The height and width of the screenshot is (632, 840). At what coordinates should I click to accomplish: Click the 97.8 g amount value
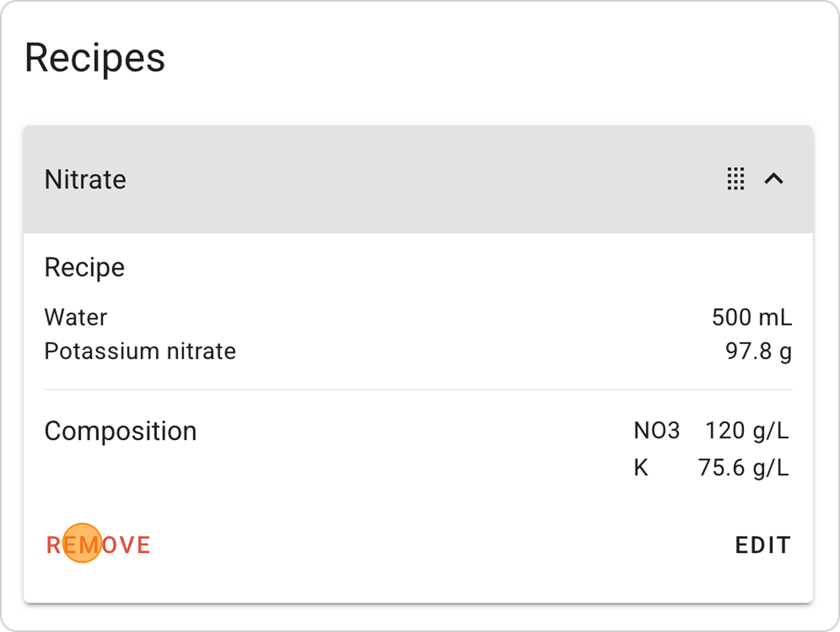(758, 351)
